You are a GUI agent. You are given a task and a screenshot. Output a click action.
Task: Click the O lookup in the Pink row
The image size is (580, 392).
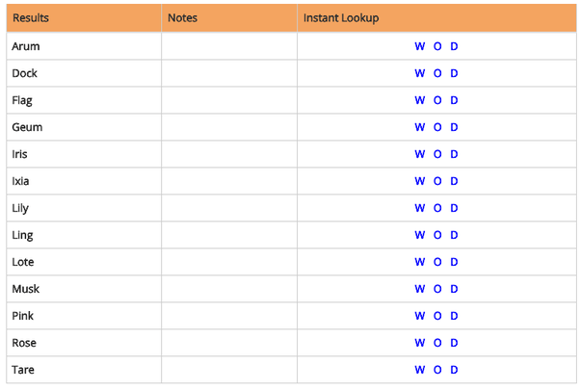[437, 316]
